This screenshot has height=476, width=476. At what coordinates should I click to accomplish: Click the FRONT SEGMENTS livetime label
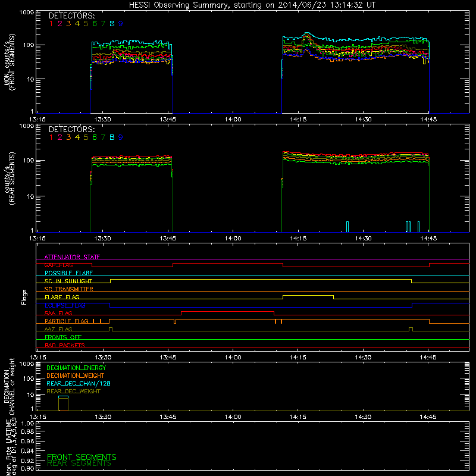tap(82, 457)
